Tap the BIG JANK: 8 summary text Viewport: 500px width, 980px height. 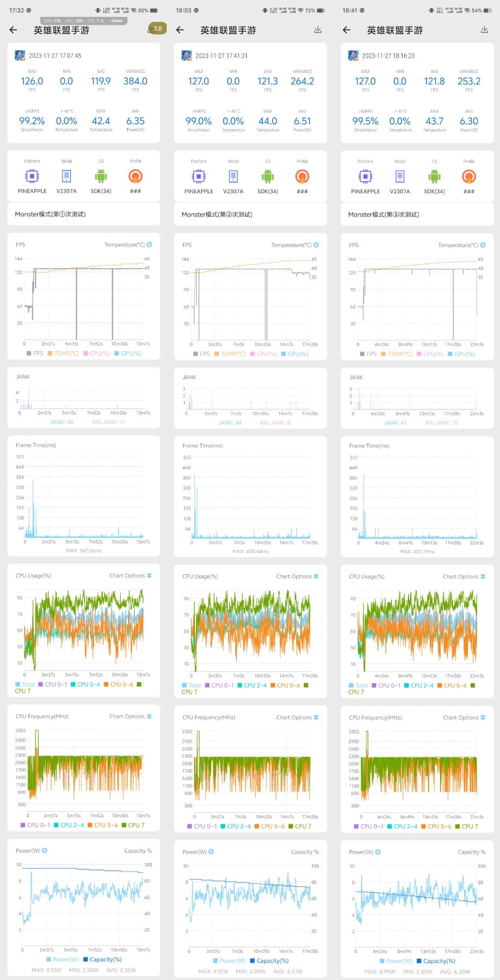pyautogui.click(x=275, y=422)
